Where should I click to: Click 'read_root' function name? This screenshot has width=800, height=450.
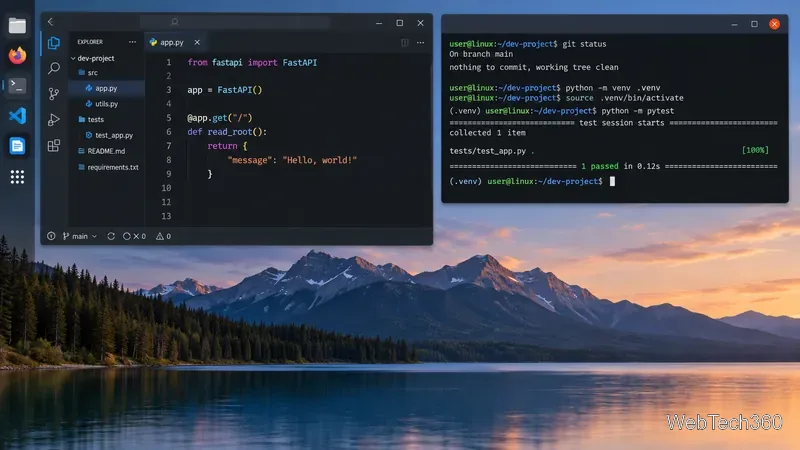click(x=230, y=132)
